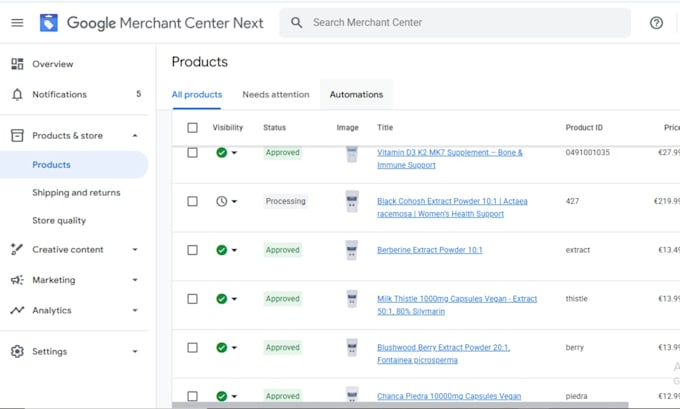The width and height of the screenshot is (680, 409).
Task: Open Blushwood Berry Extract Powder link
Action: [444, 353]
